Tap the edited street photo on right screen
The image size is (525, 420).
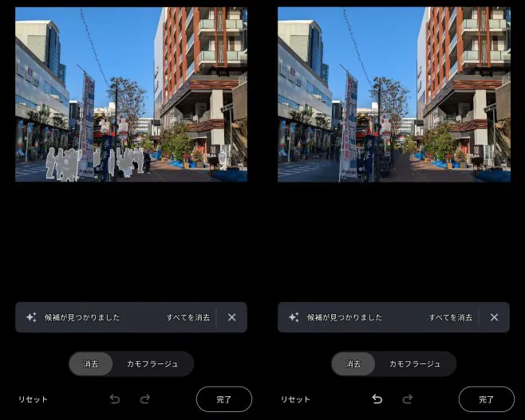point(393,94)
